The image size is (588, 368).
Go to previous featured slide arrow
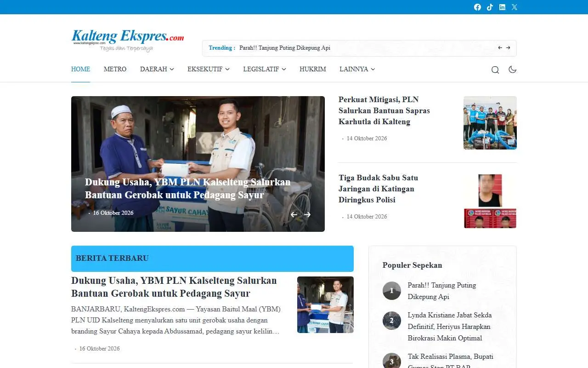tap(294, 214)
